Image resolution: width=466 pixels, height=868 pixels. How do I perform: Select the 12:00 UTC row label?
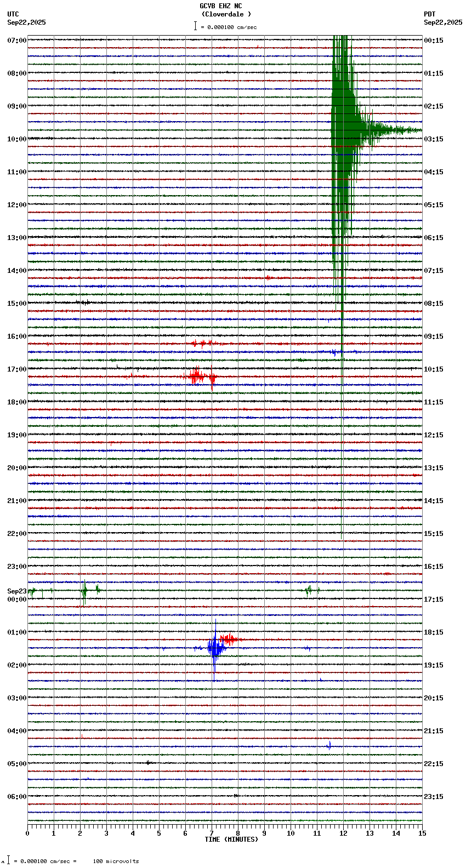coord(17,205)
